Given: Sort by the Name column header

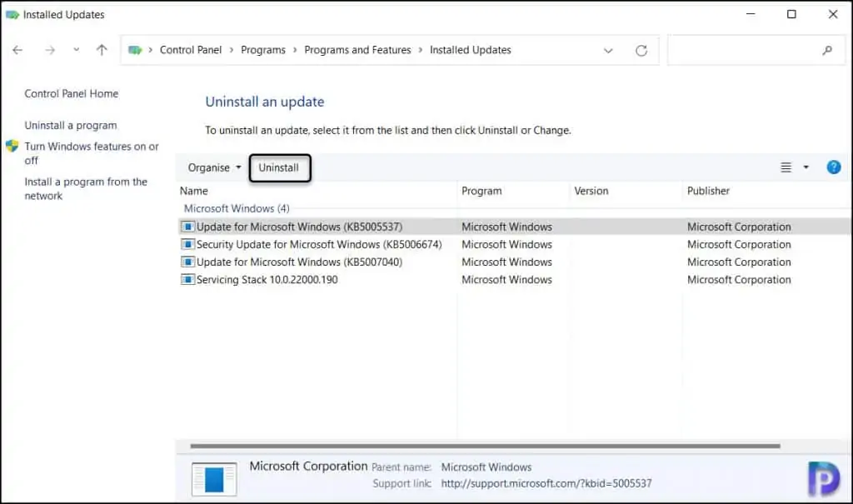Looking at the screenshot, I should click(193, 191).
